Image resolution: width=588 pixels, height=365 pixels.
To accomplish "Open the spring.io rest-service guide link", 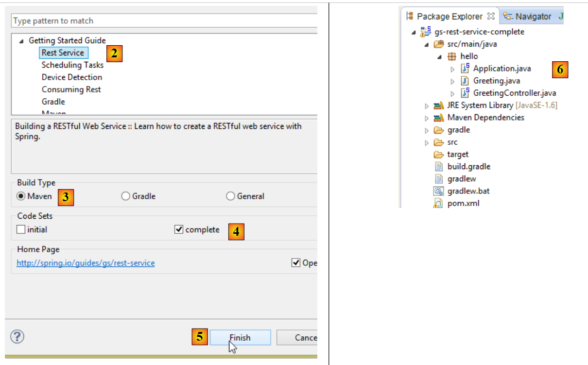I will [86, 263].
